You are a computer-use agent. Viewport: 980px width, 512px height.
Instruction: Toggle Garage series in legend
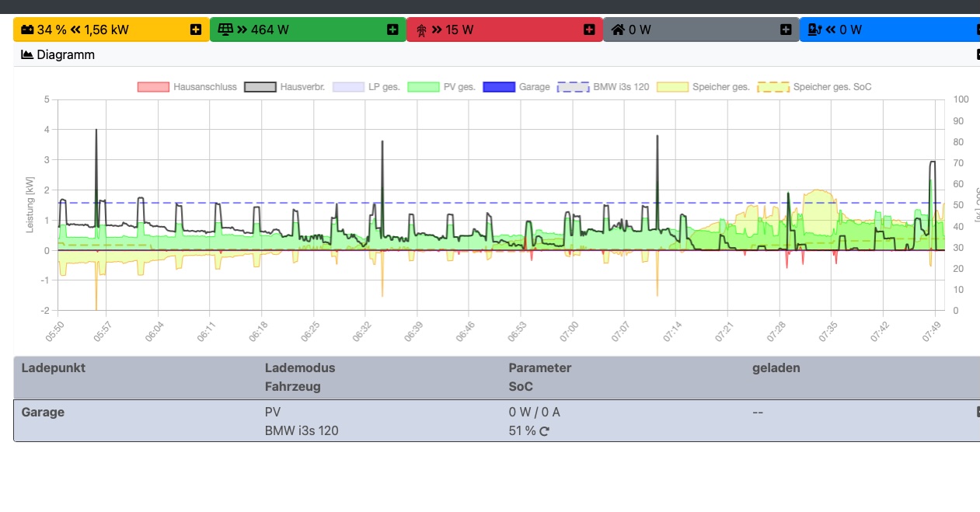(516, 87)
